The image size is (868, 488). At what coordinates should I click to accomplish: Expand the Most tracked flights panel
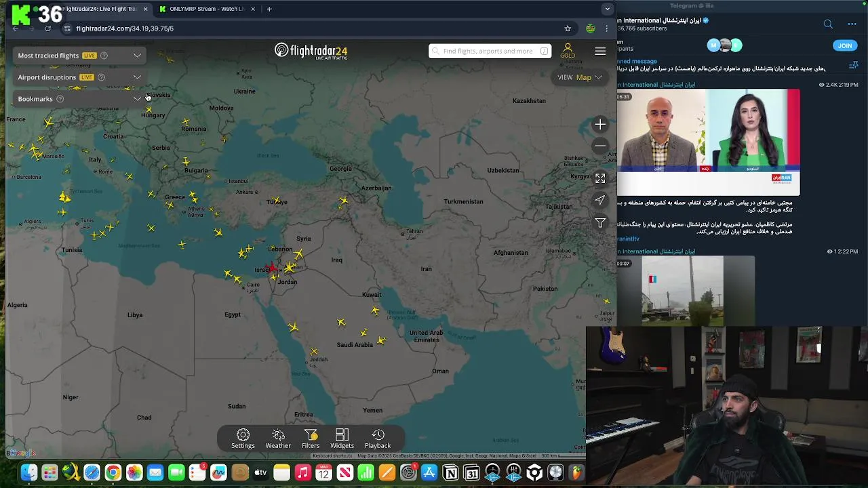click(137, 56)
